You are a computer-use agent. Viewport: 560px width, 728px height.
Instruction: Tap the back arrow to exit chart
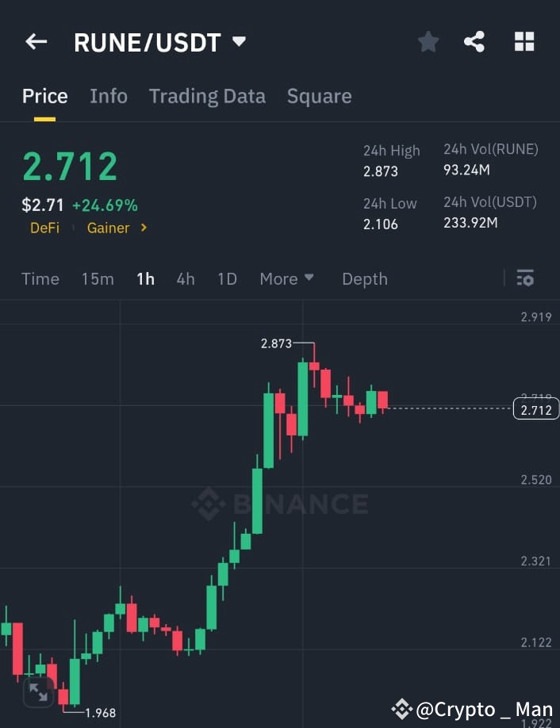(36, 41)
